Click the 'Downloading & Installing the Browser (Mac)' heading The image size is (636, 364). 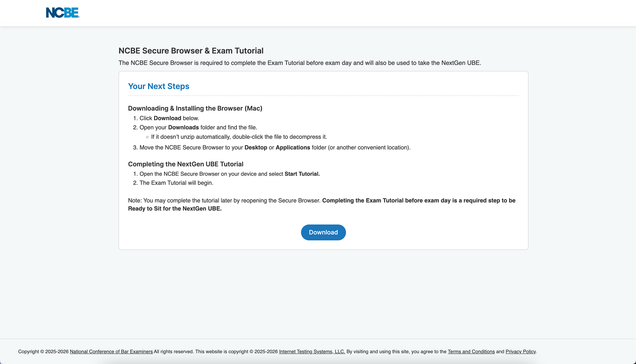195,108
